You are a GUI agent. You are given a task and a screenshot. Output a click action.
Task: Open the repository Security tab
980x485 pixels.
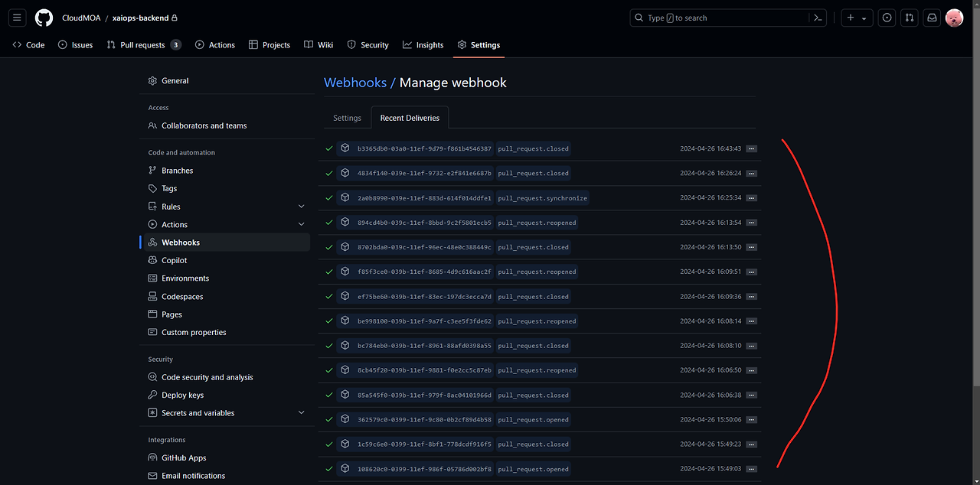pos(367,45)
